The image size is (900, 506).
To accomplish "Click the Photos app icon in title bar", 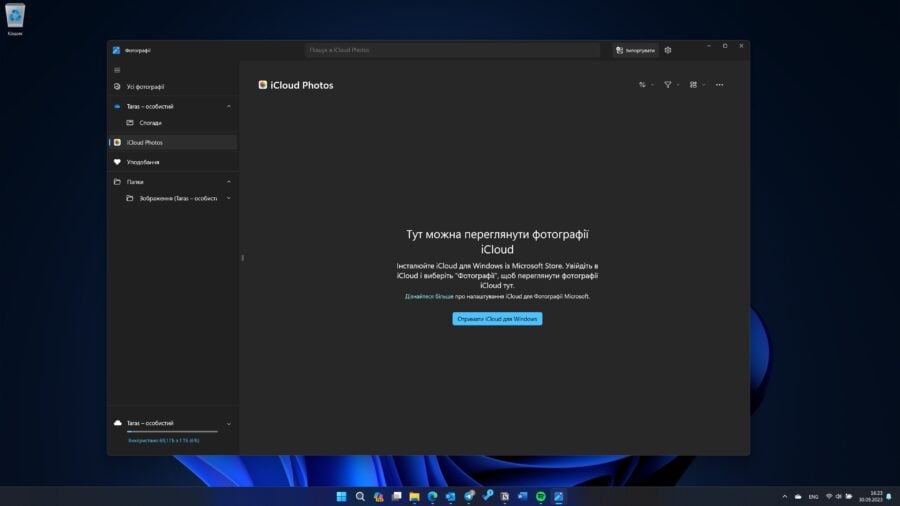I will (117, 50).
